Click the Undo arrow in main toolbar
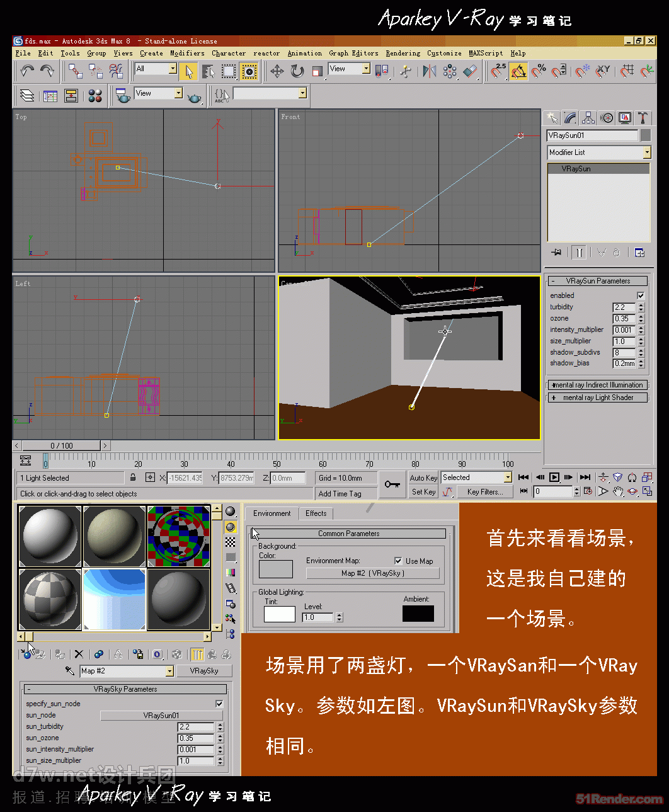The width and height of the screenshot is (669, 812). [26, 71]
